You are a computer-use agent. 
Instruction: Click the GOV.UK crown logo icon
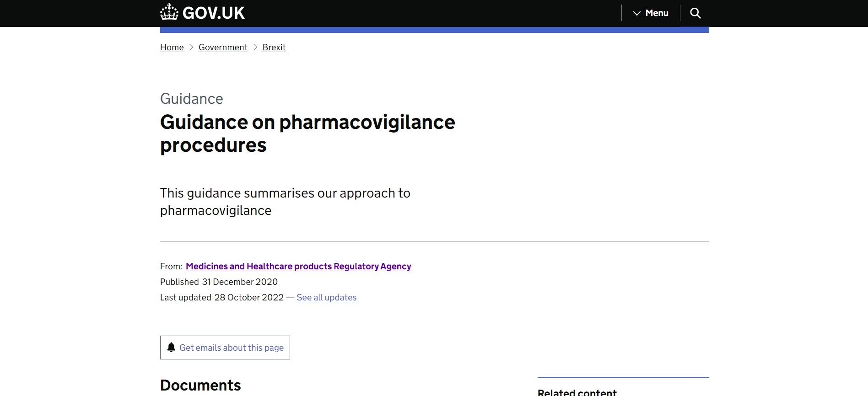(169, 12)
